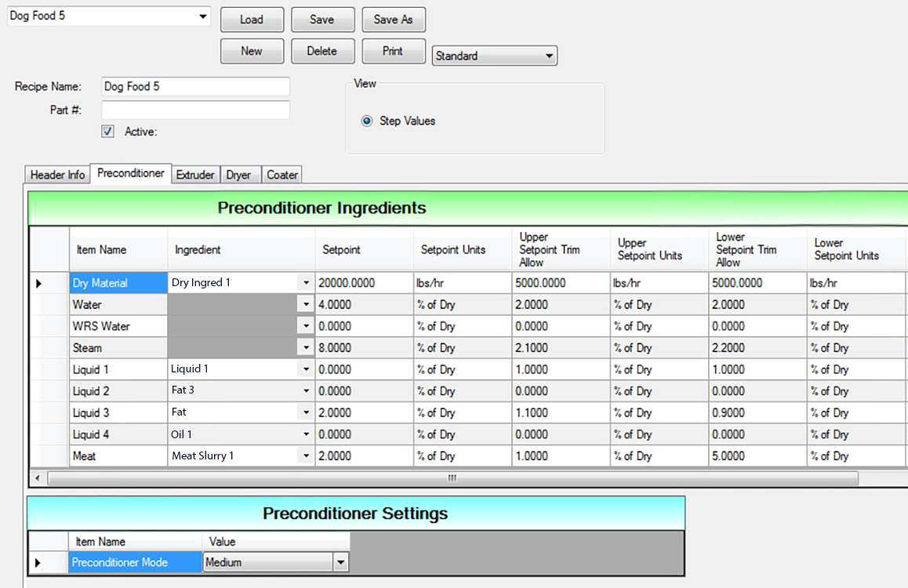
Task: Click the Setpoint column header
Action: click(365, 249)
